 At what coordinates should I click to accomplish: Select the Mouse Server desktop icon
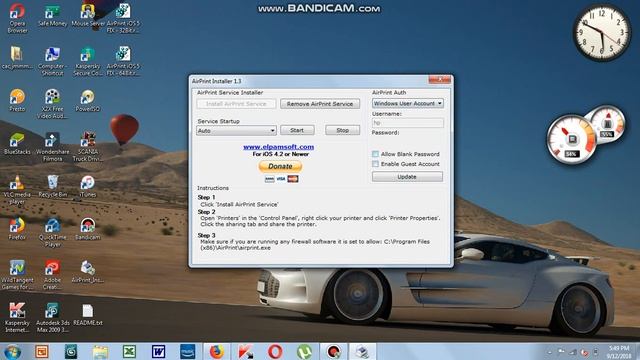88,16
